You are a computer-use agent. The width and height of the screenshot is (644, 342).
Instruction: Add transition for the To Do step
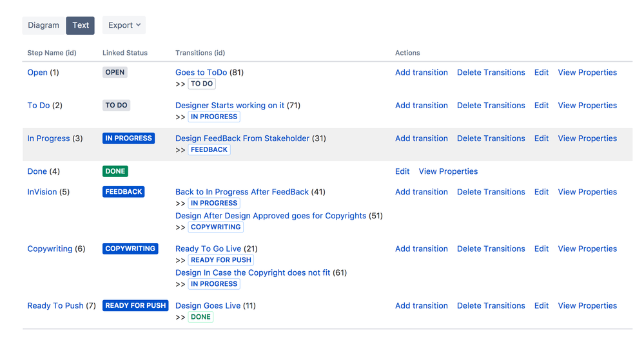click(421, 105)
